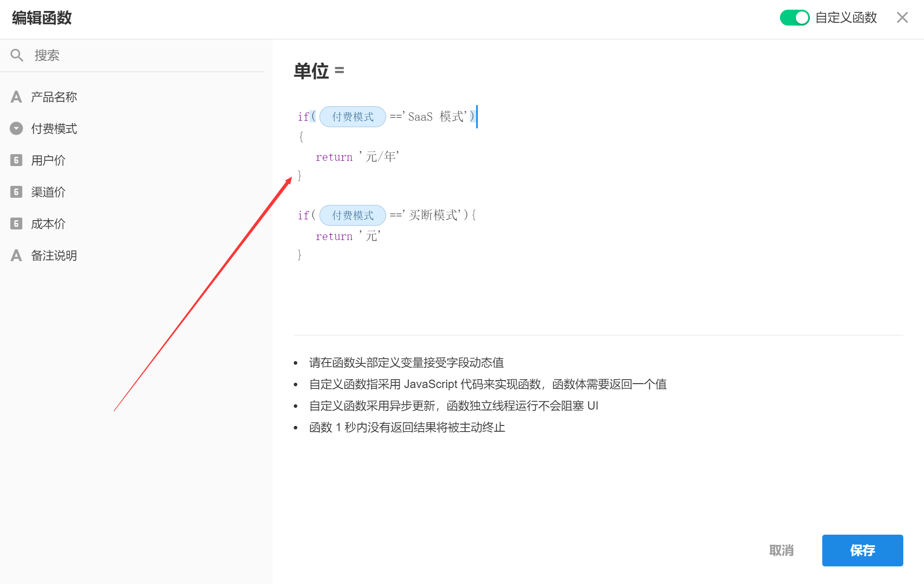Select 用户价 from the field list
This screenshot has height=584, width=924.
point(48,160)
